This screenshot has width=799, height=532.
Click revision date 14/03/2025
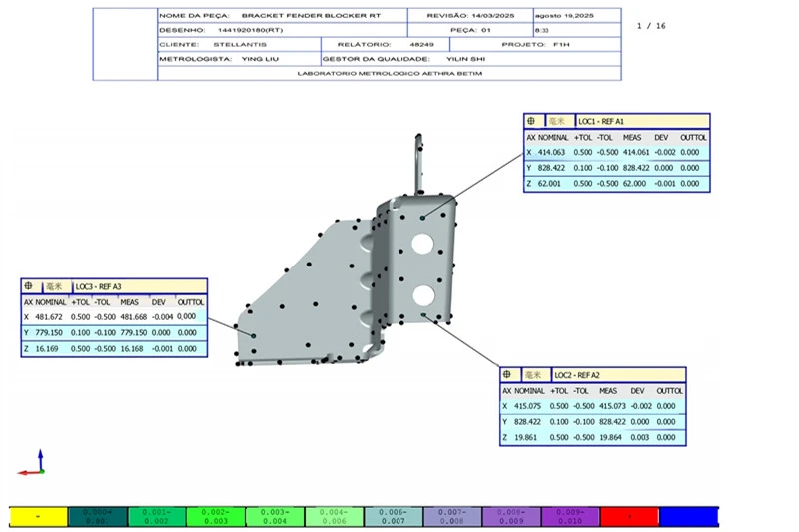tap(492, 15)
